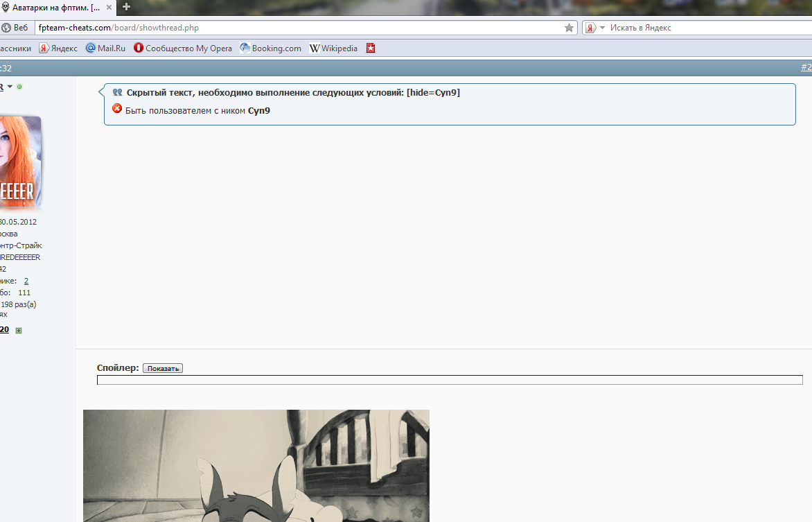
Task: Open the red-haired user avatar image
Action: (x=21, y=162)
